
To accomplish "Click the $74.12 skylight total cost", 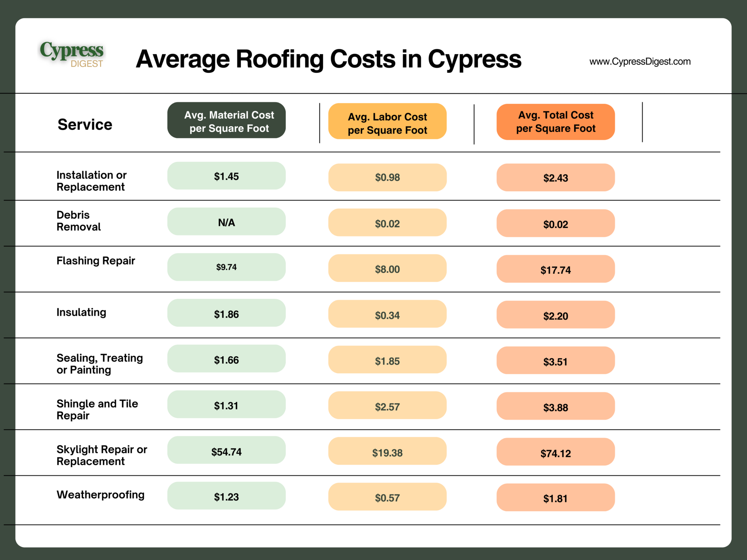I will tap(555, 453).
